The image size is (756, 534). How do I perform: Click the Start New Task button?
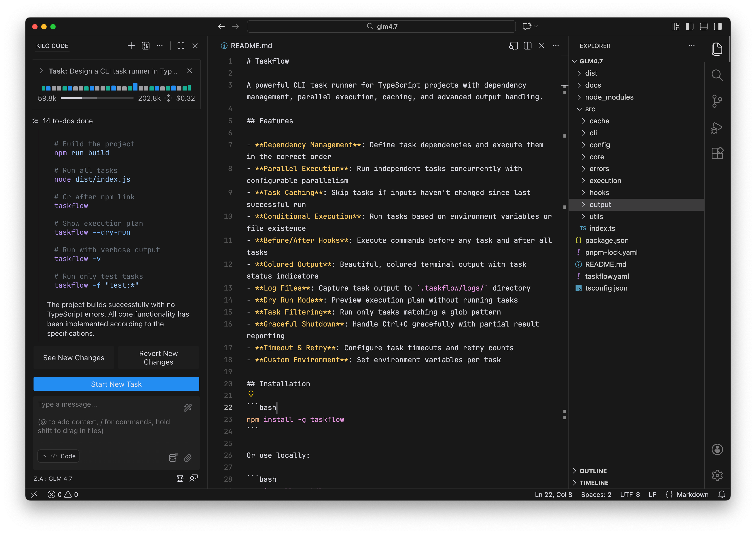(x=116, y=384)
